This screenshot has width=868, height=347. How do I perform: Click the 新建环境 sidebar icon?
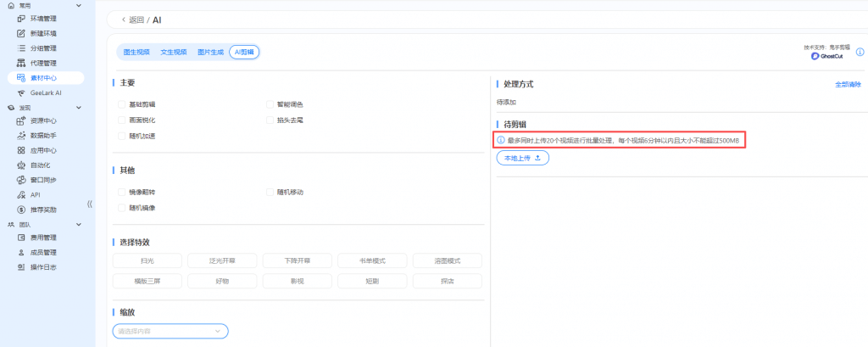pos(22,33)
